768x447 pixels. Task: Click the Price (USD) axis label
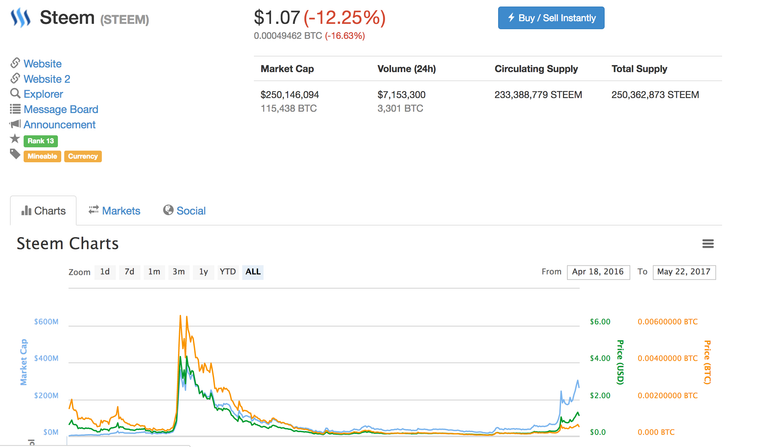[620, 362]
